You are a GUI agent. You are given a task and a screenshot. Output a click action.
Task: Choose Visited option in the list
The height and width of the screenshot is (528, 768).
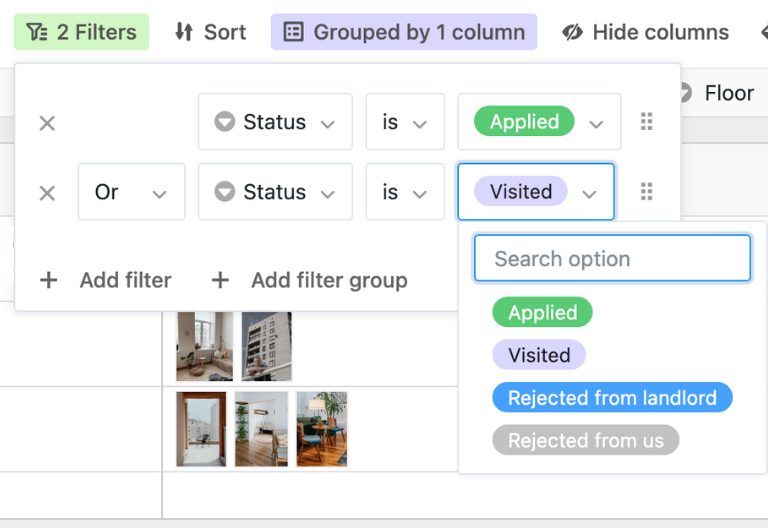[539, 355]
